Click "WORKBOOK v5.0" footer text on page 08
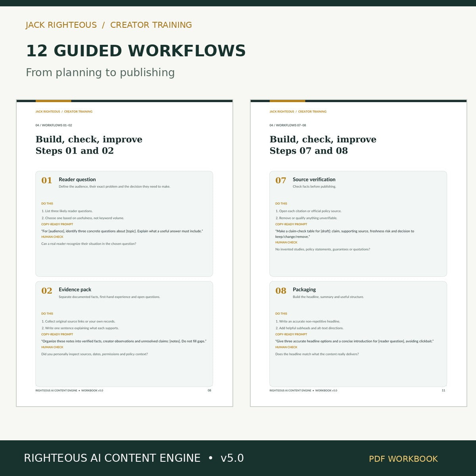This screenshot has width=476, height=476. point(92,391)
